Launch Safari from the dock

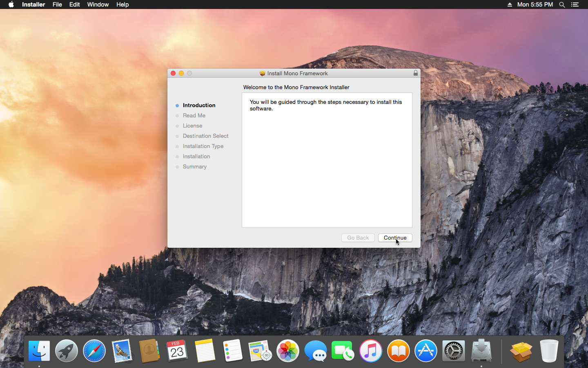coord(94,351)
